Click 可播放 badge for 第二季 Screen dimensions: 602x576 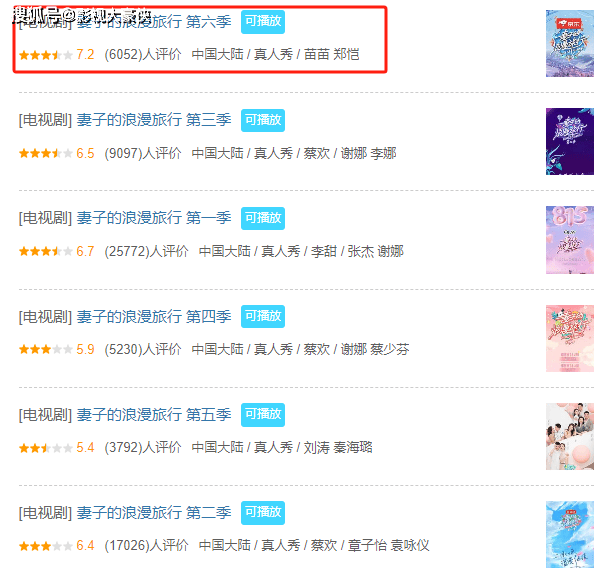click(263, 513)
